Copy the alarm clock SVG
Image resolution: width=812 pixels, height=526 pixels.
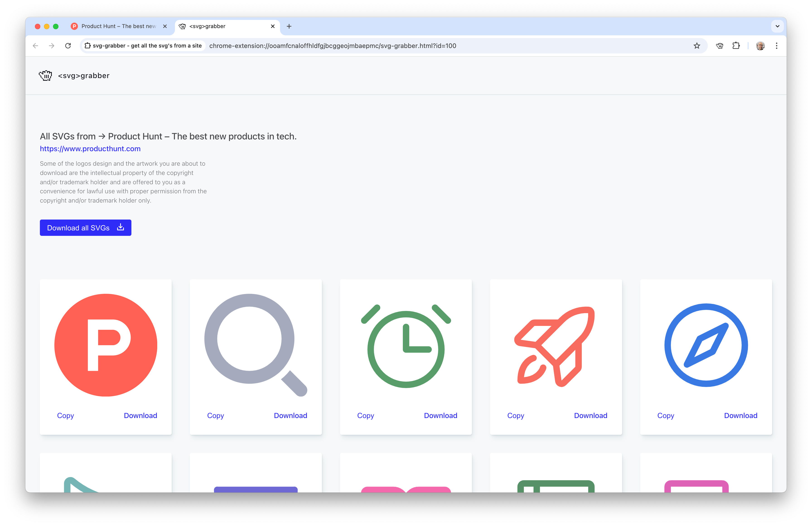point(365,416)
